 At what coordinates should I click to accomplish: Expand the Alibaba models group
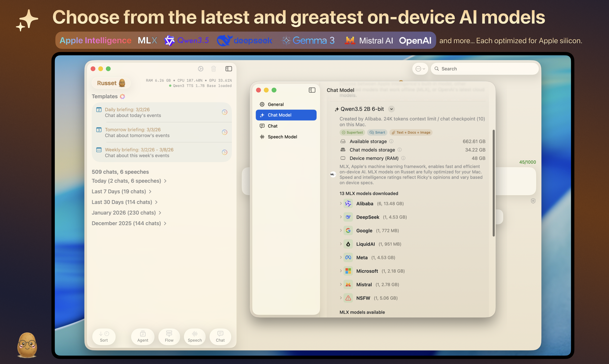(341, 203)
